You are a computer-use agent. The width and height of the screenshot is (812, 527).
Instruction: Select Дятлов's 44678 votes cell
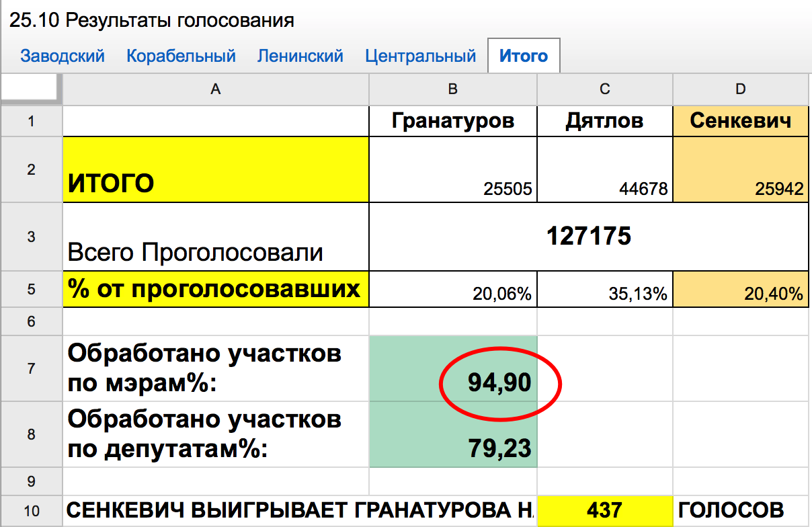(604, 169)
